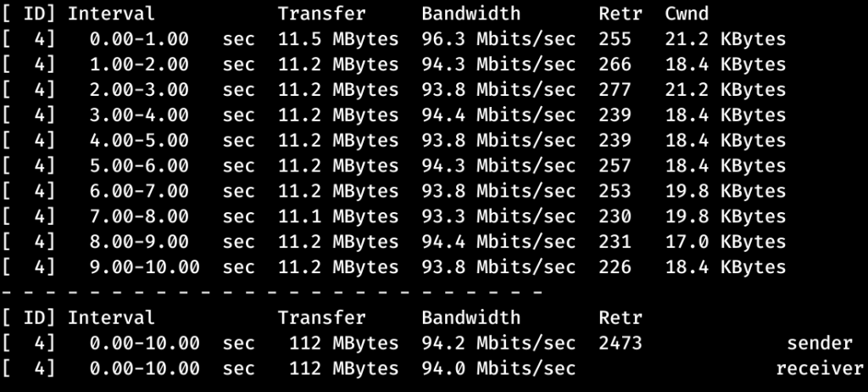The width and height of the screenshot is (868, 392).
Task: Select the retransmit count 255
Action: coord(615,39)
